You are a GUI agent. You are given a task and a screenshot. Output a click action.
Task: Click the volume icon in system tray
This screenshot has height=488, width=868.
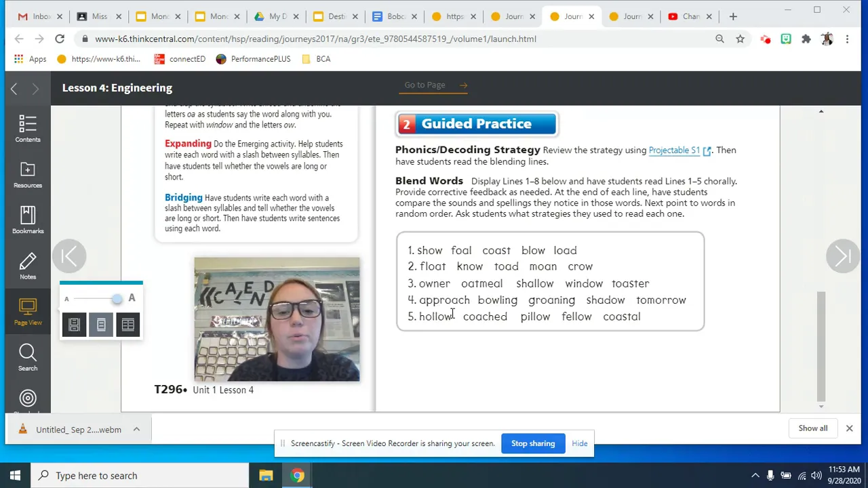816,476
